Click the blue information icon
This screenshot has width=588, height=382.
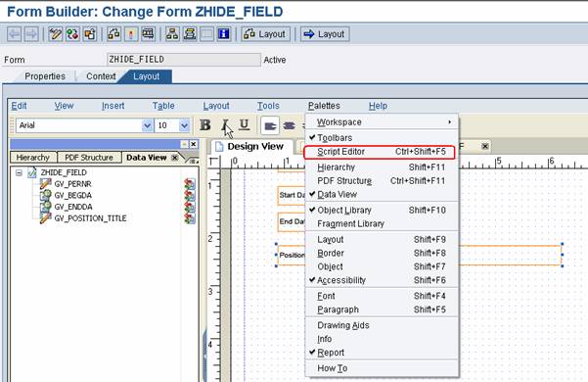point(224,34)
